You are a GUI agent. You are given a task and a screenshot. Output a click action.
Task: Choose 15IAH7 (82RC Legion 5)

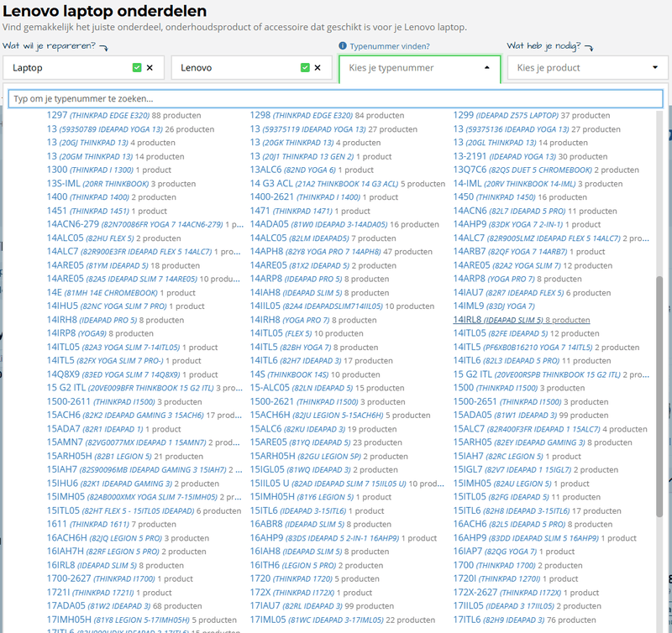click(x=517, y=457)
